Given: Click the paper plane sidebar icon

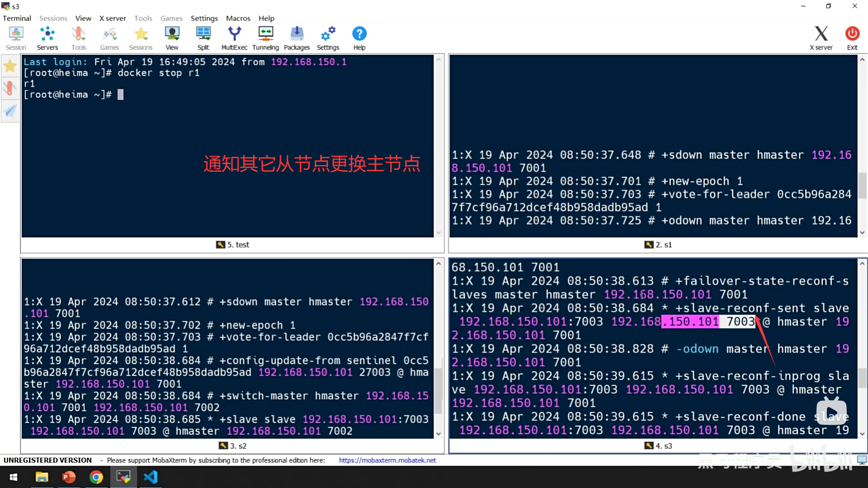Looking at the screenshot, I should click(x=10, y=111).
